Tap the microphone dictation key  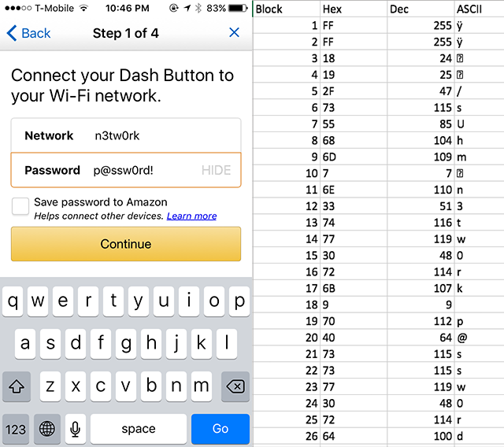coord(76,429)
